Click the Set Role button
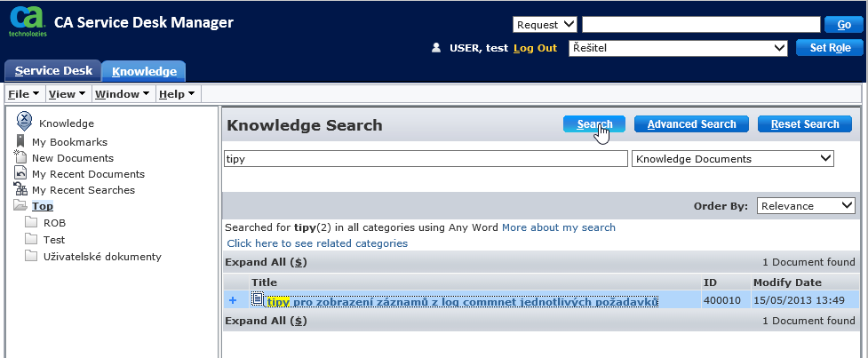868x358 pixels. pos(830,48)
